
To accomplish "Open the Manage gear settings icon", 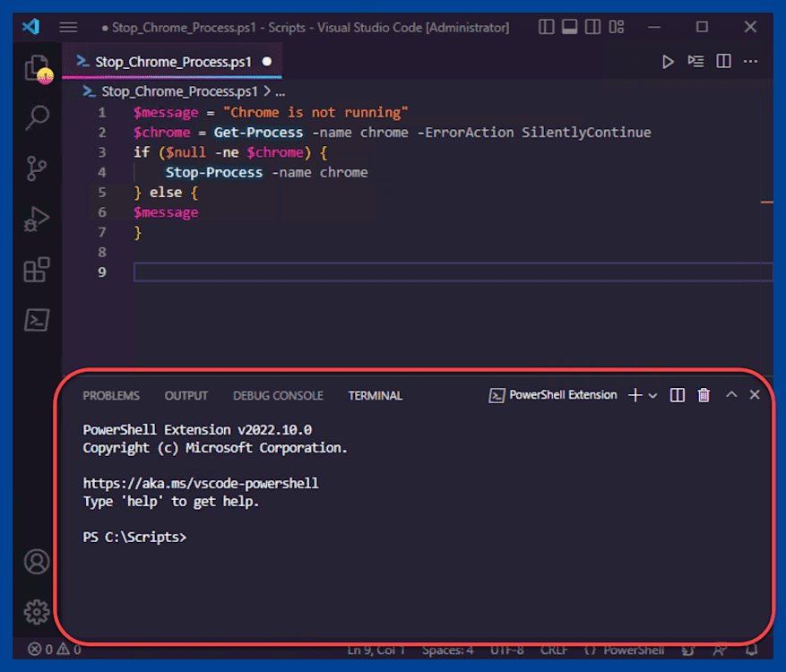I will [37, 612].
